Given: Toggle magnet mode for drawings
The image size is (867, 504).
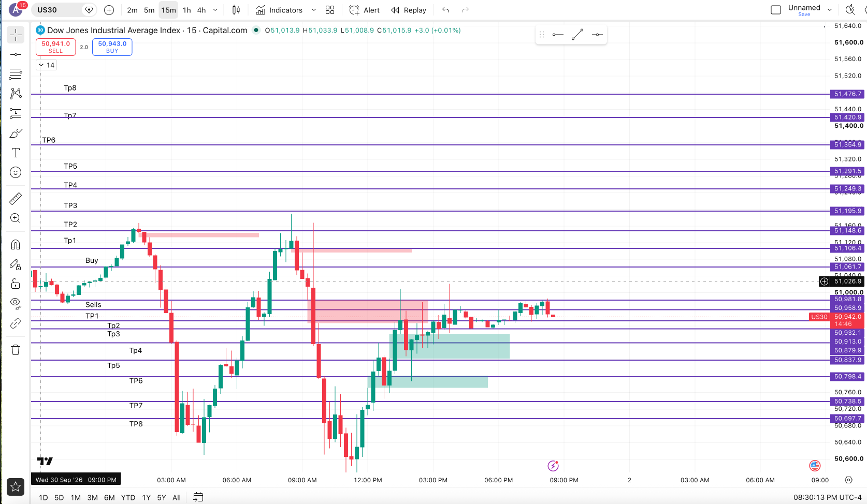Looking at the screenshot, I should (x=16, y=244).
